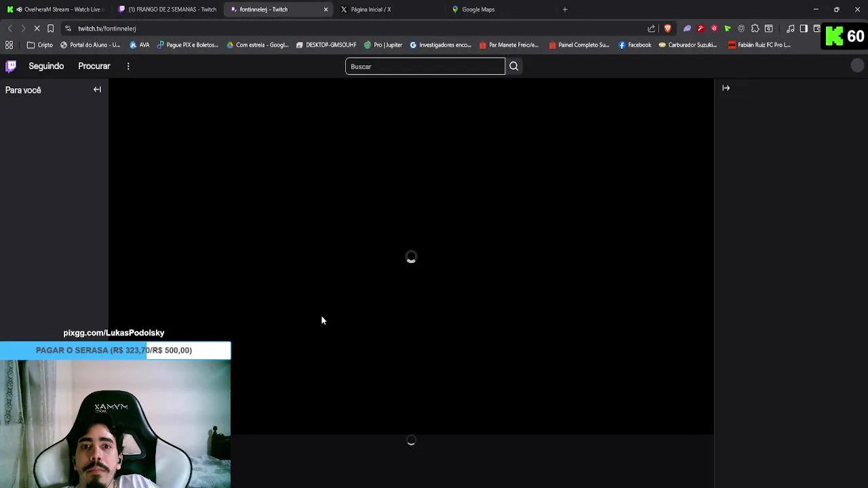
Task: Open the green arrow extension icon
Action: [x=728, y=28]
